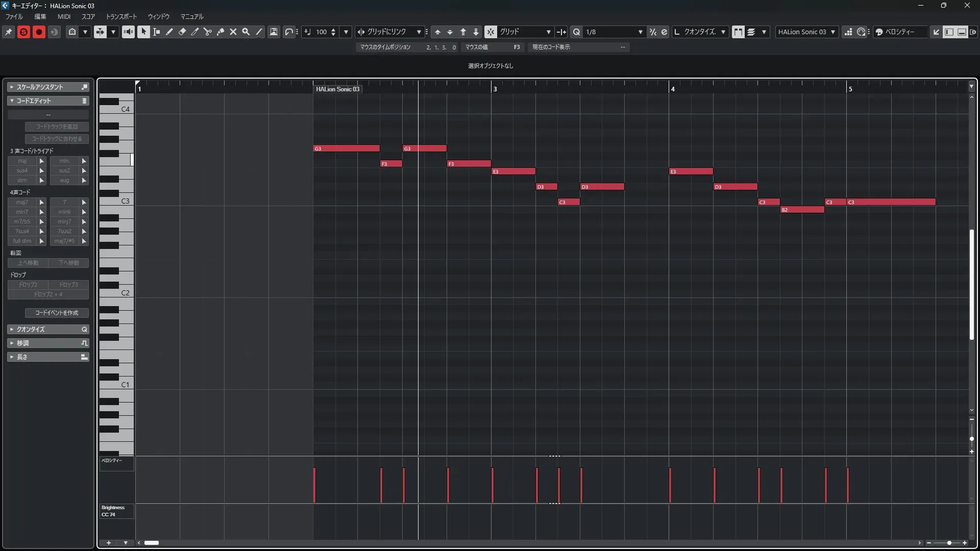Viewport: 980px width, 551px height.
Task: Toggle Acoustic Feedback speaker button
Action: click(128, 32)
